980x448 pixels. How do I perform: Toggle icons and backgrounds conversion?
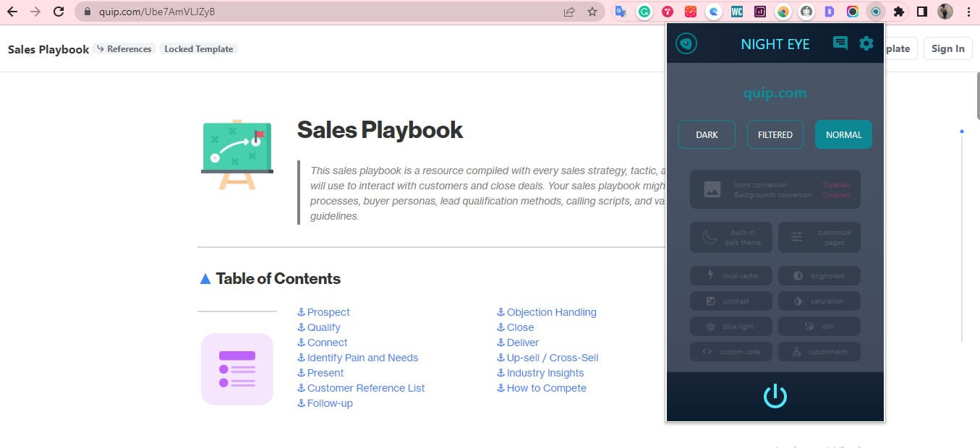point(775,189)
